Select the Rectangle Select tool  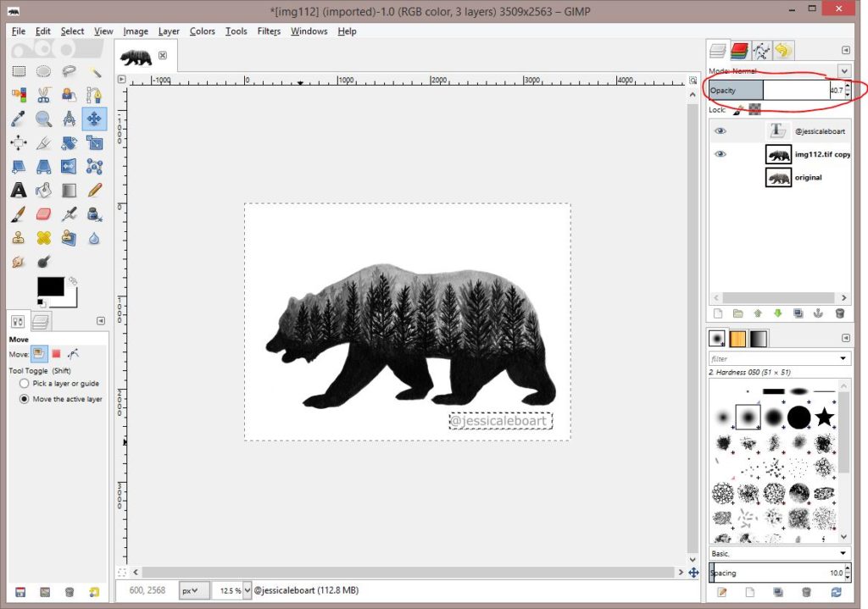pos(19,71)
